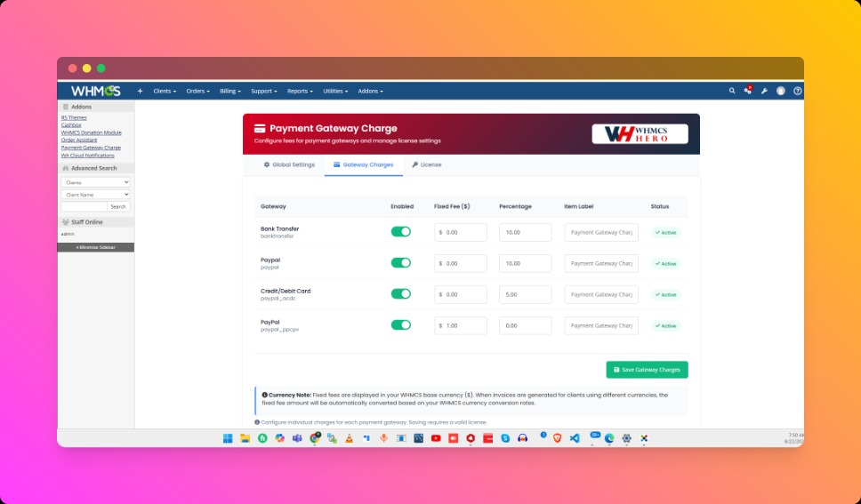Expand the Client Name search field dropdown
The height and width of the screenshot is (504, 861).
[x=95, y=194]
